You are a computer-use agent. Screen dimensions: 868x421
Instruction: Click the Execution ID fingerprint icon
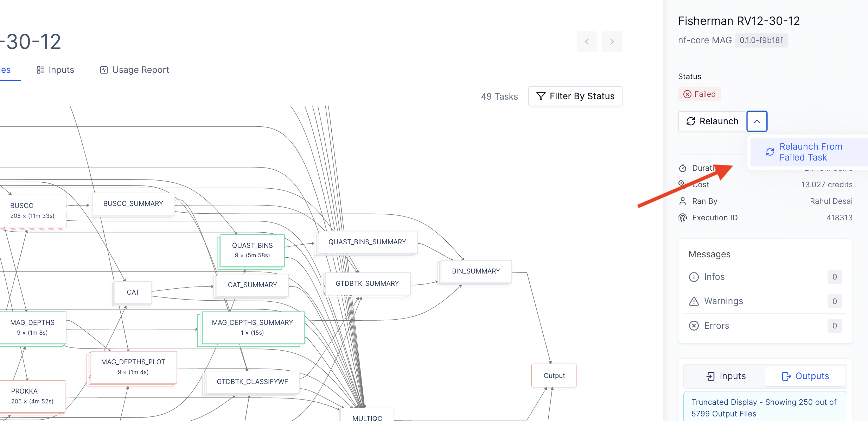(x=682, y=218)
